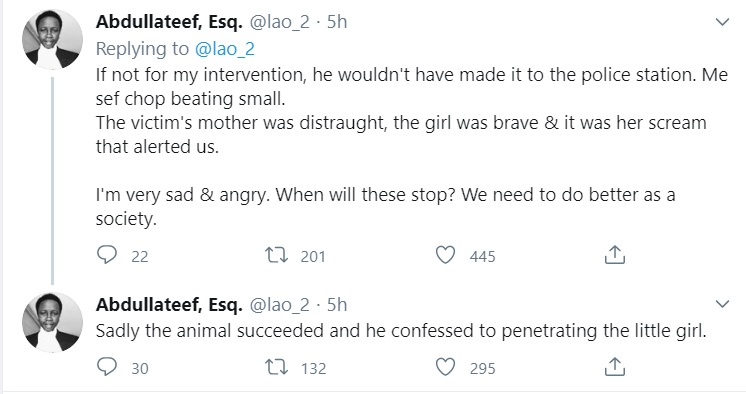Like the first tweet with 445 likes
The image size is (746, 394).
pyautogui.click(x=445, y=255)
